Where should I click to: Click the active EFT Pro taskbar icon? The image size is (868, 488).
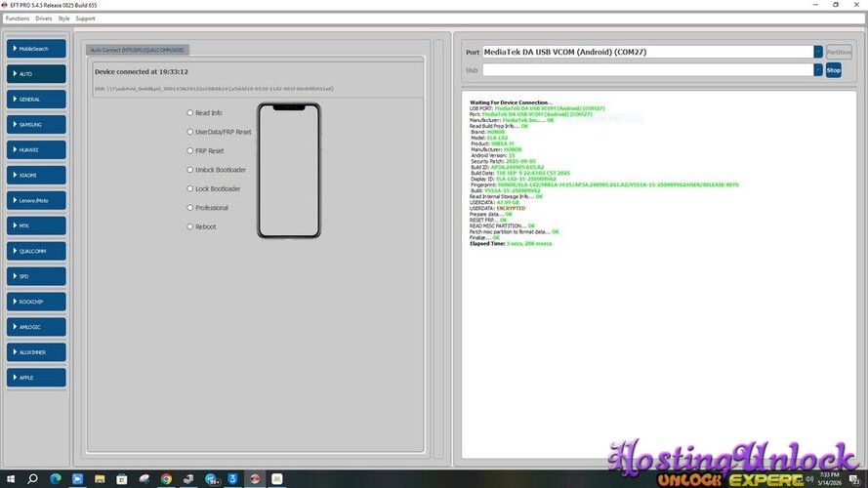(x=255, y=478)
